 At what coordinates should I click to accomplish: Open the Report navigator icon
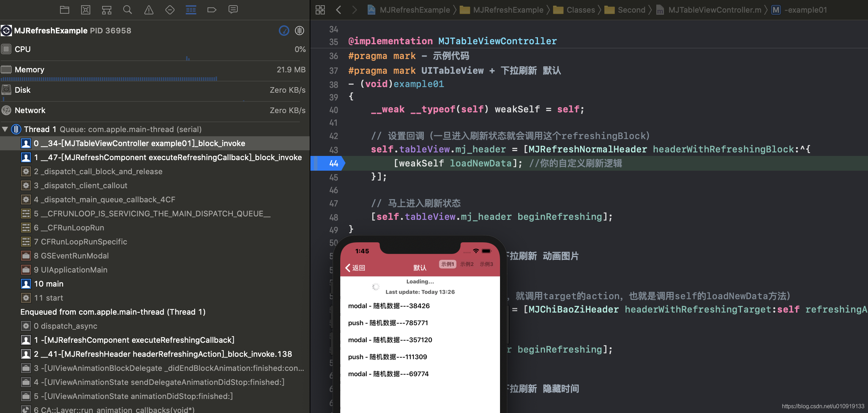pyautogui.click(x=233, y=10)
